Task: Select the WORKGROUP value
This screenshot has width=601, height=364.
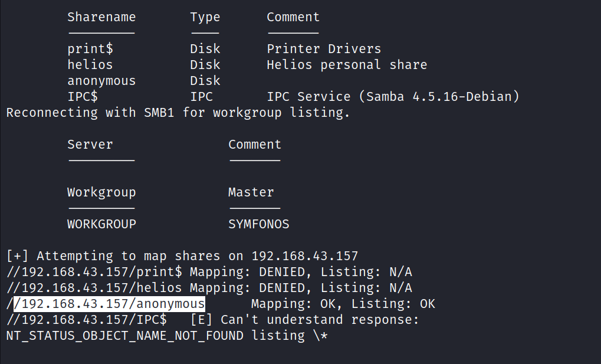Action: (101, 224)
